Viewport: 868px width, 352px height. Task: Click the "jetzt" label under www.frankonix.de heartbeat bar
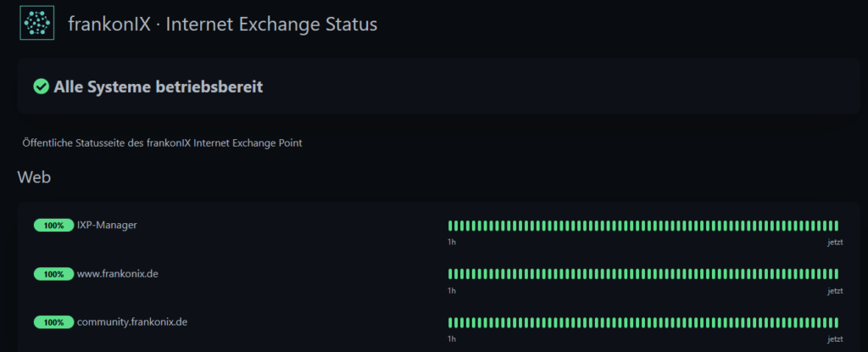pos(835,291)
